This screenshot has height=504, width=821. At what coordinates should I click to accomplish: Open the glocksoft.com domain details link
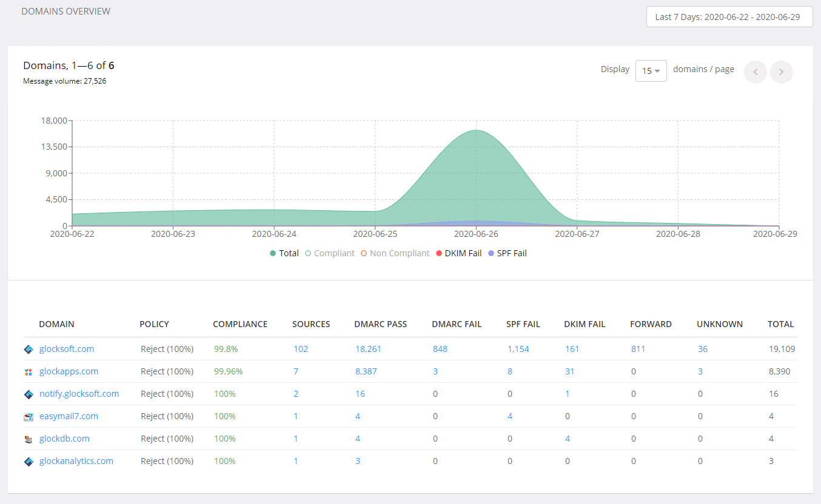point(65,349)
